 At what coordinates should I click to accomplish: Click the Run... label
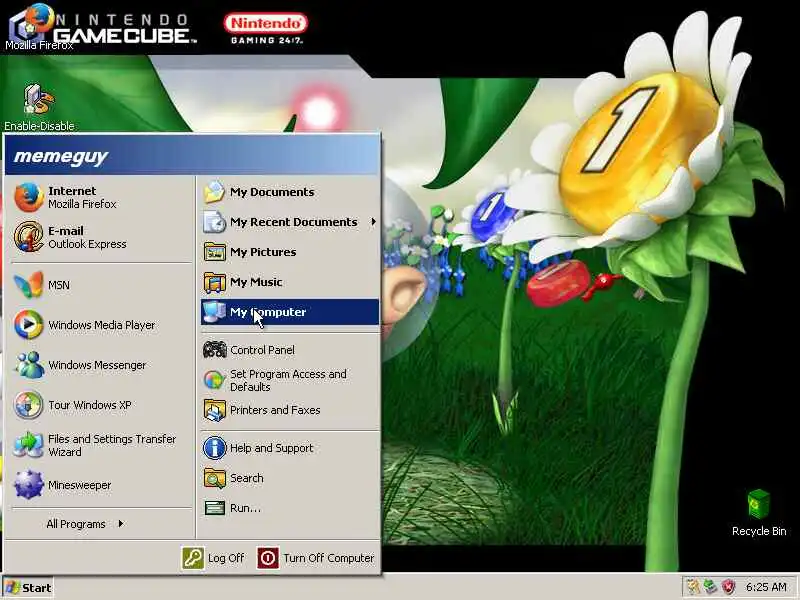[245, 508]
